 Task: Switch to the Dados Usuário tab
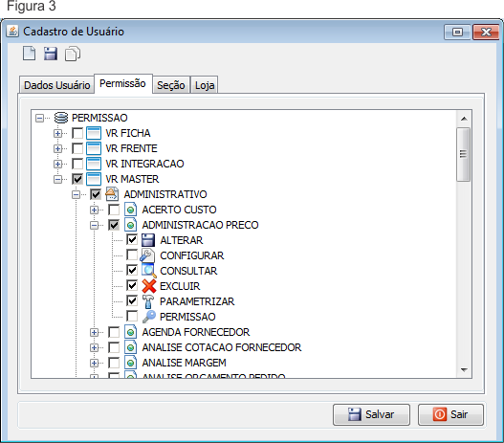coord(56,85)
